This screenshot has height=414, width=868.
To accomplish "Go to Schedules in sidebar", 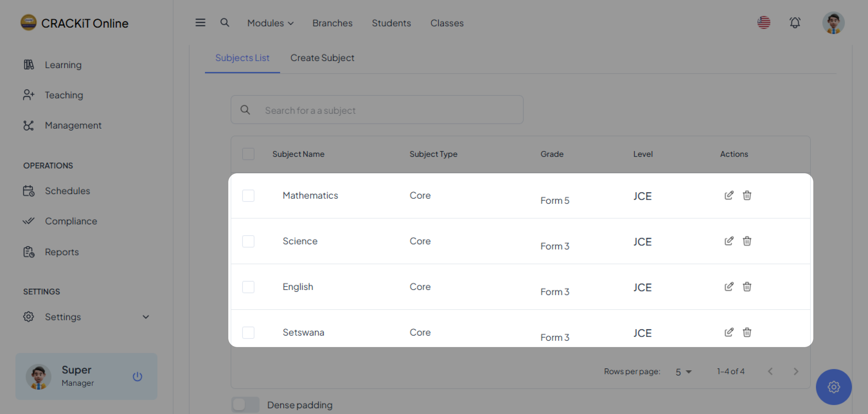I will point(67,191).
